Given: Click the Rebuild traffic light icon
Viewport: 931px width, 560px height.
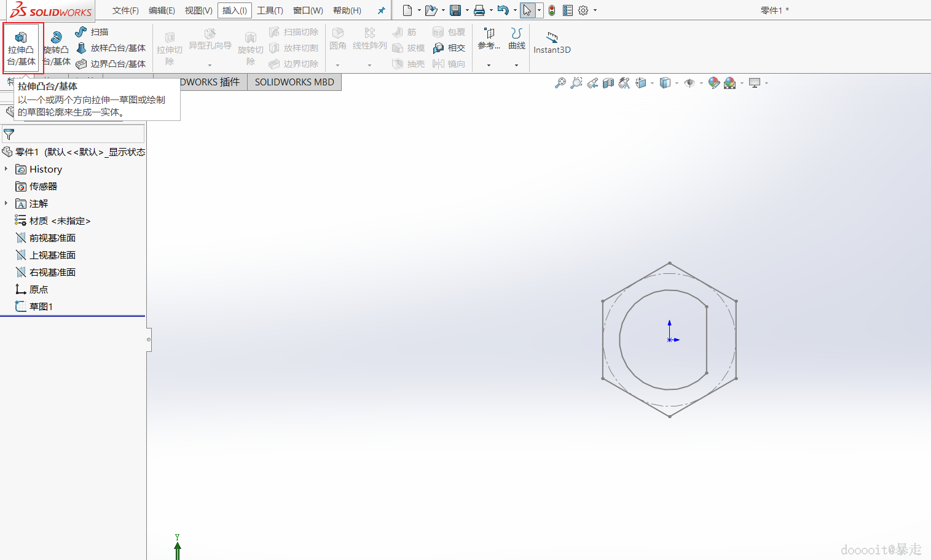Looking at the screenshot, I should [552, 10].
